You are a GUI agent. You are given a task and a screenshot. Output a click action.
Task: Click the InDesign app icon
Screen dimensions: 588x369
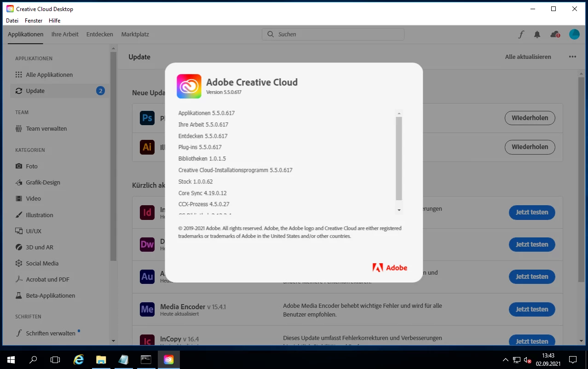(x=147, y=213)
